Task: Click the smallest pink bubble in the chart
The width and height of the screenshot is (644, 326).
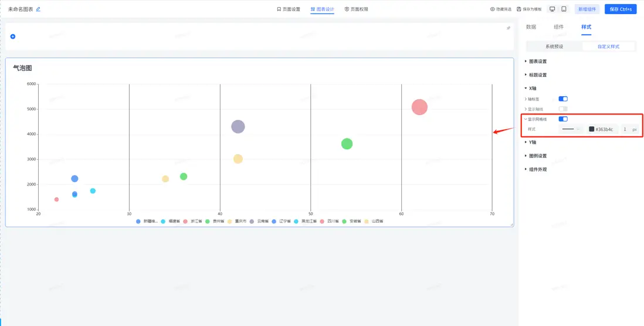Action: pyautogui.click(x=57, y=199)
